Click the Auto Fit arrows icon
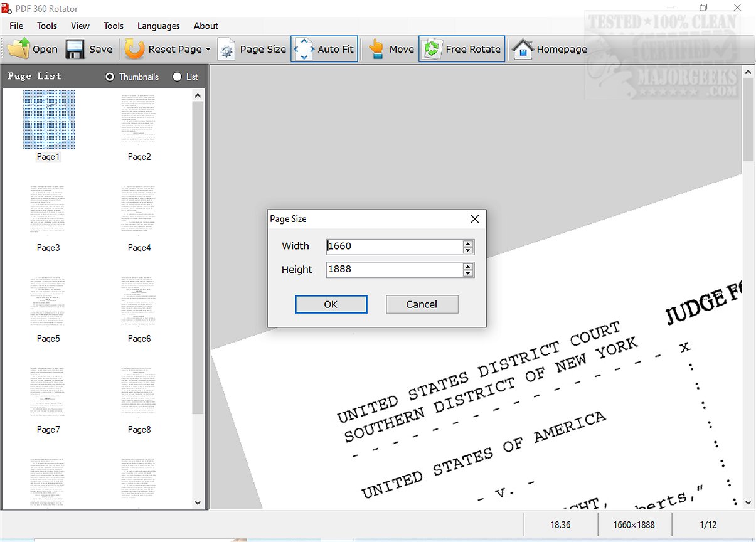Screen dimensions: 756x542 (304, 49)
